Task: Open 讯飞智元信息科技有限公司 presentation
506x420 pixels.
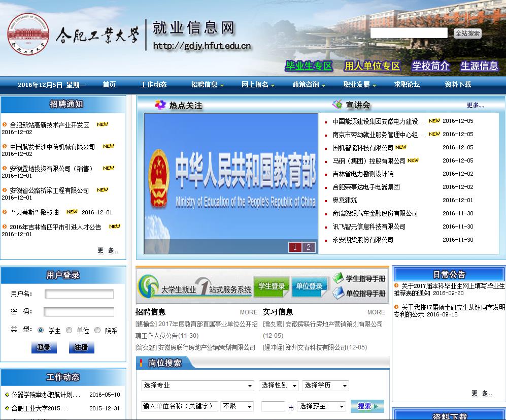Action: pyautogui.click(x=369, y=227)
